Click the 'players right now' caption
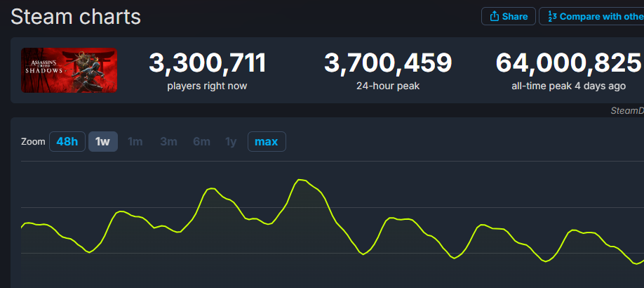644x288 pixels. tap(208, 86)
